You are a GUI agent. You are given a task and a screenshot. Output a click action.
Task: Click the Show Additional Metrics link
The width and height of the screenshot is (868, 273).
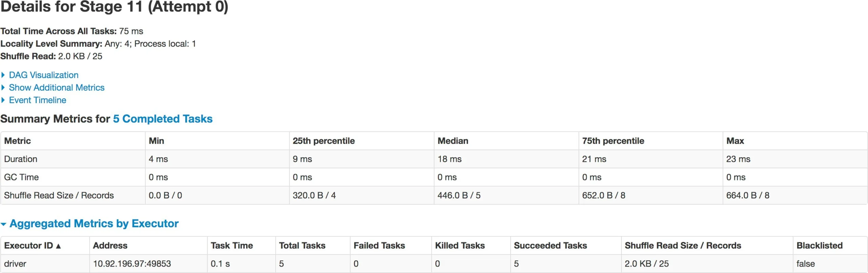coord(57,87)
